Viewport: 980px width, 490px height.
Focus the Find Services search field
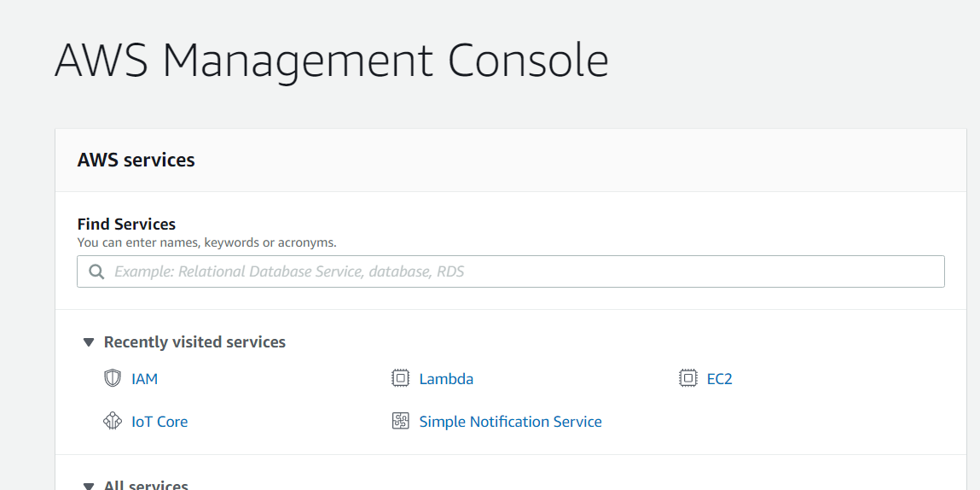(x=520, y=271)
